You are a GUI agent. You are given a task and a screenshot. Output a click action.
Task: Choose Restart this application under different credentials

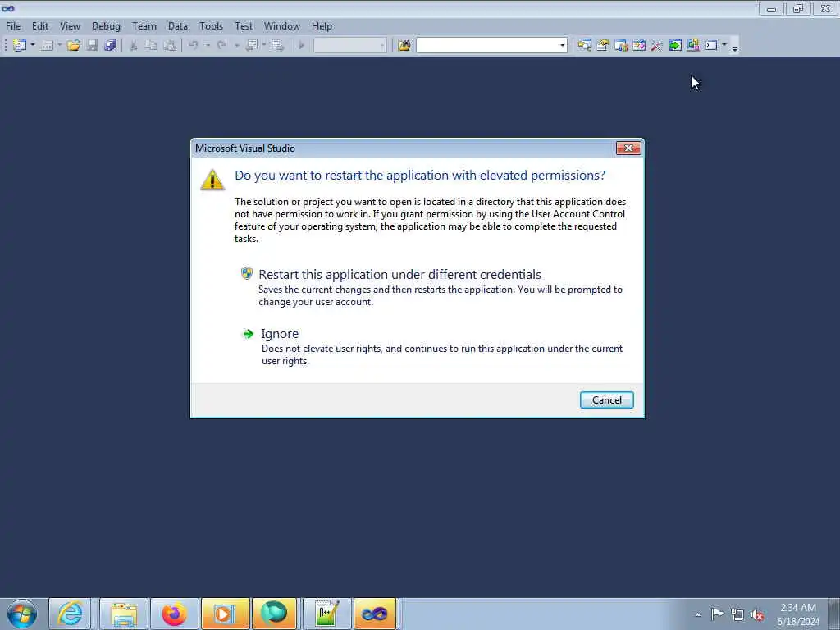click(x=431, y=287)
